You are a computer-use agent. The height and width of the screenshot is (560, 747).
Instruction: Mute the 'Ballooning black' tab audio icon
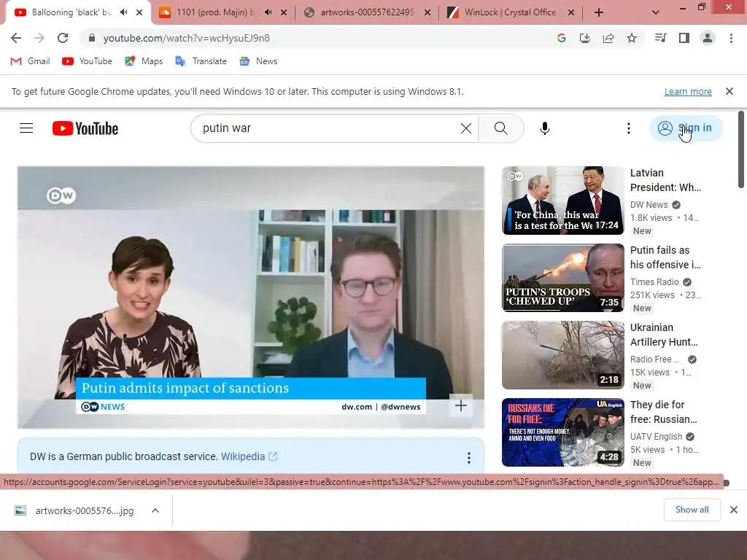[x=124, y=12]
